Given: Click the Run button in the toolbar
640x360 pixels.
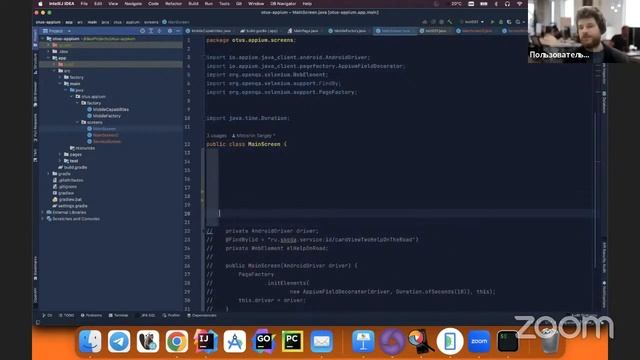Looking at the screenshot, I should pos(492,22).
